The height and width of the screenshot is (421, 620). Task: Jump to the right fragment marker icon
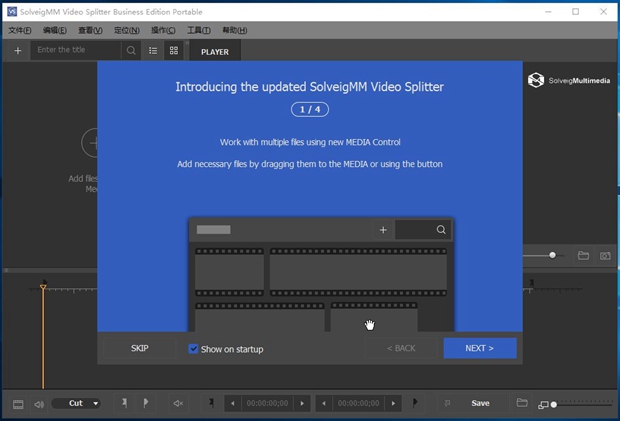pyautogui.click(x=415, y=402)
